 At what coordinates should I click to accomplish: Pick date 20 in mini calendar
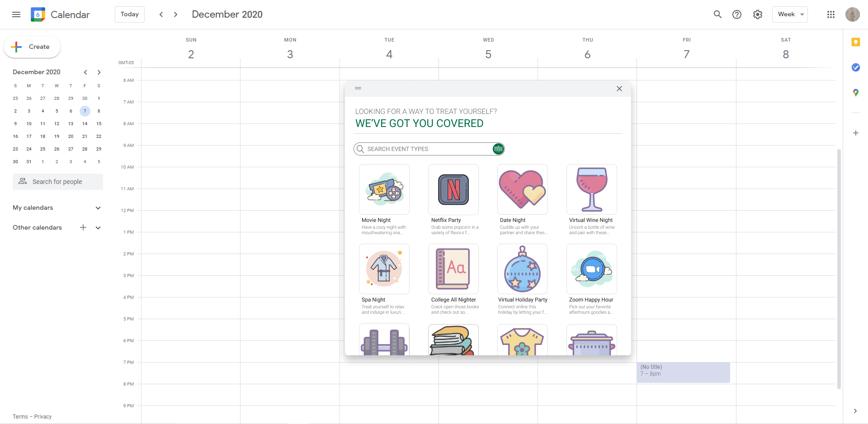click(x=71, y=136)
